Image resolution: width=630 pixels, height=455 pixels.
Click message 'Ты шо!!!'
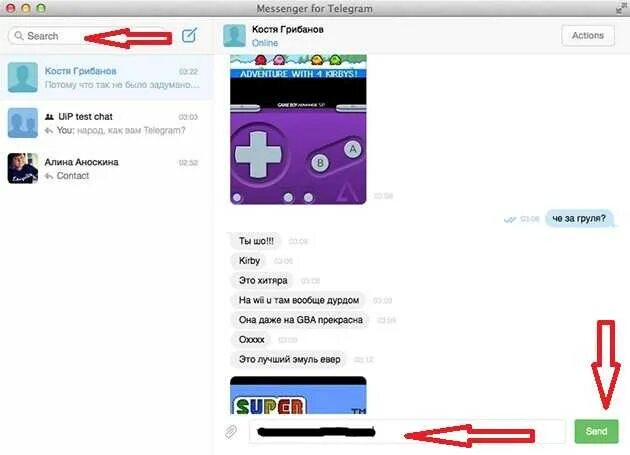[x=256, y=241]
